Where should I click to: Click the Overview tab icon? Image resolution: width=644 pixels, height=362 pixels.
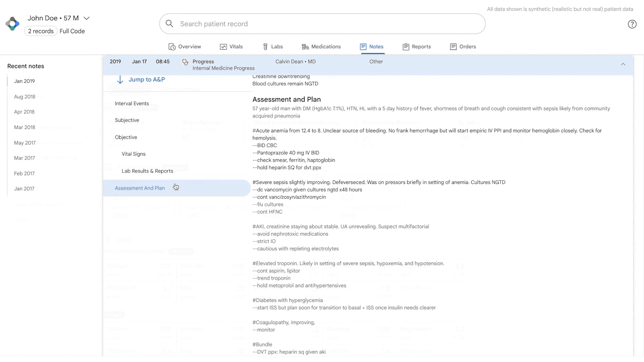172,46
